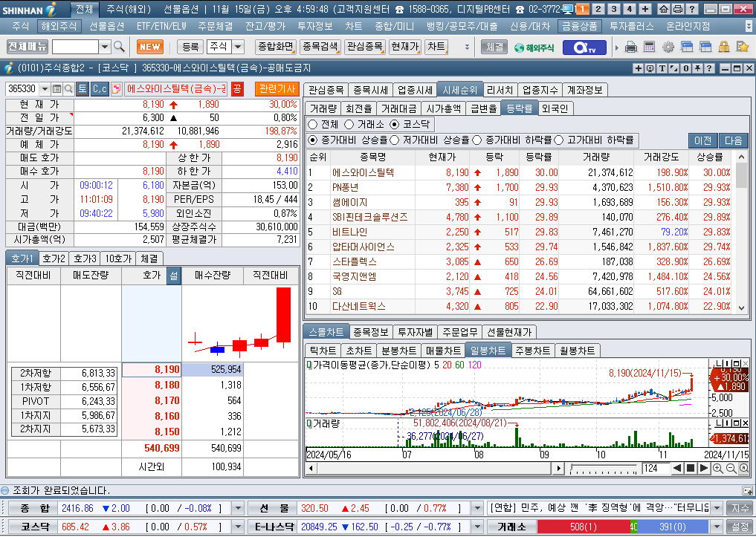Click the C,c icon next to stock code
The image size is (756, 537).
point(100,88)
